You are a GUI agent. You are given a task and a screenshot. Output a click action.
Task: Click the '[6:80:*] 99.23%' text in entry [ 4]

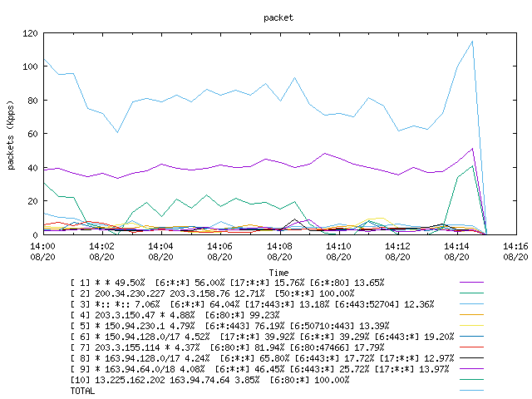(x=242, y=315)
